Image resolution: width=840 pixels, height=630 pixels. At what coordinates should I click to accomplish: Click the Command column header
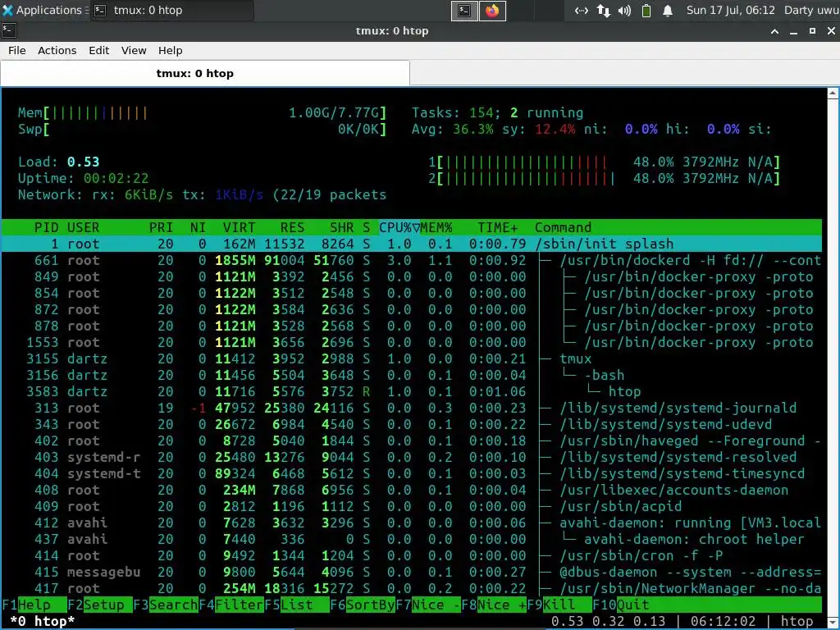tap(563, 227)
